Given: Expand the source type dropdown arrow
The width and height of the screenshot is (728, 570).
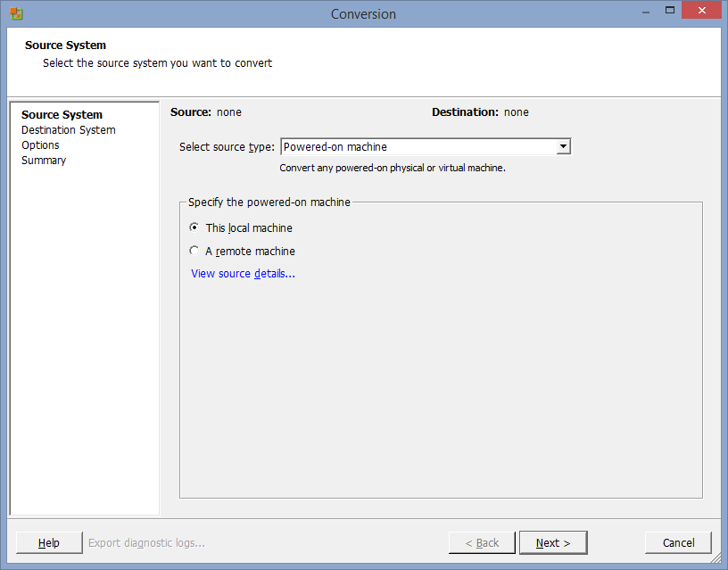Looking at the screenshot, I should [562, 147].
